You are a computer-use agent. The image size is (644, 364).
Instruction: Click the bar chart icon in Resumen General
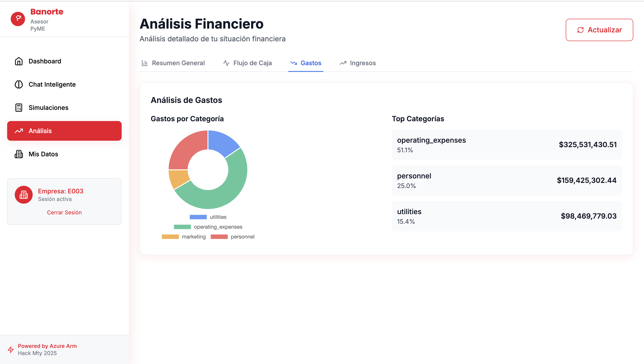pyautogui.click(x=145, y=63)
